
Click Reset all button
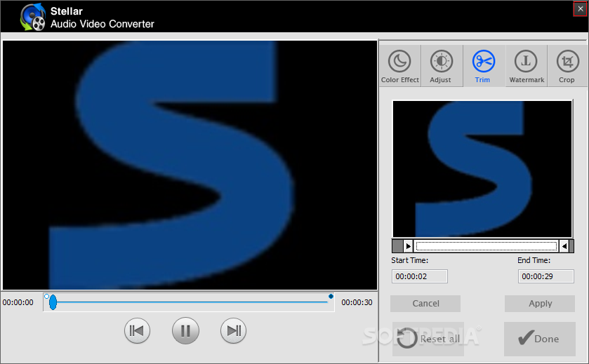click(x=428, y=339)
